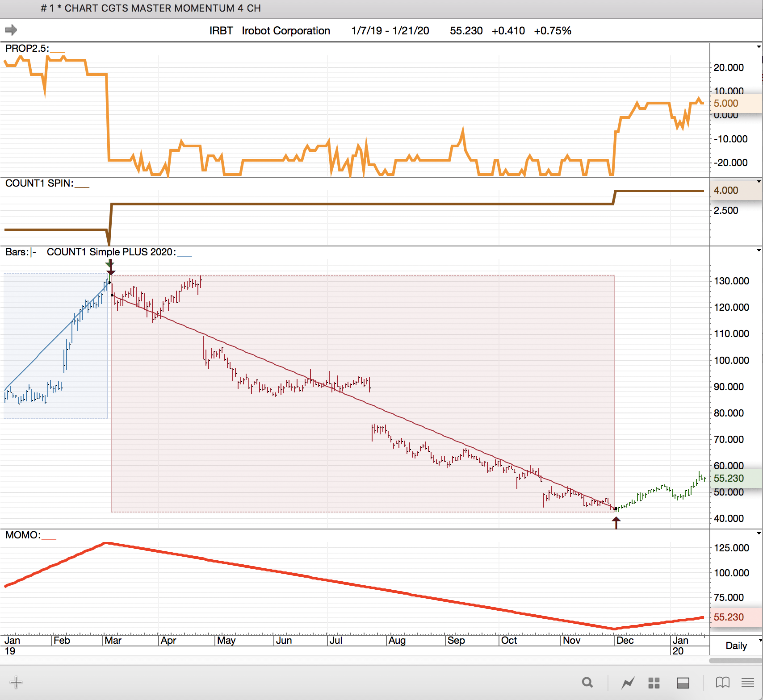Click the Dec label on the date axis
Image resolution: width=763 pixels, height=700 pixels.
(625, 641)
